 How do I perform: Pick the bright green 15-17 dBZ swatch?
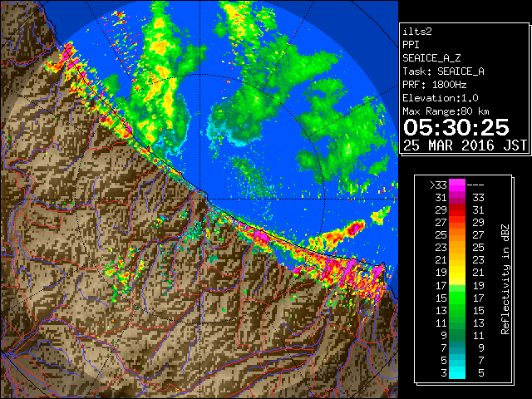coord(457,298)
